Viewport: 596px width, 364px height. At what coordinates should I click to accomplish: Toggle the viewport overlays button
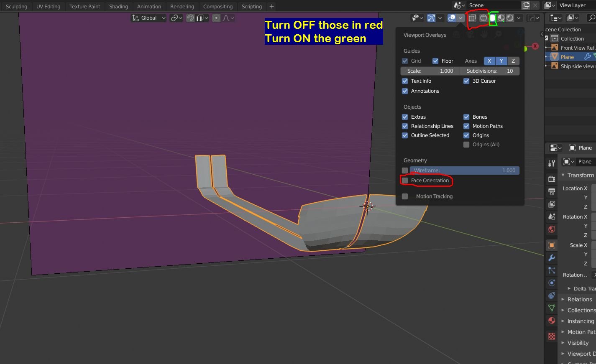tap(452, 18)
